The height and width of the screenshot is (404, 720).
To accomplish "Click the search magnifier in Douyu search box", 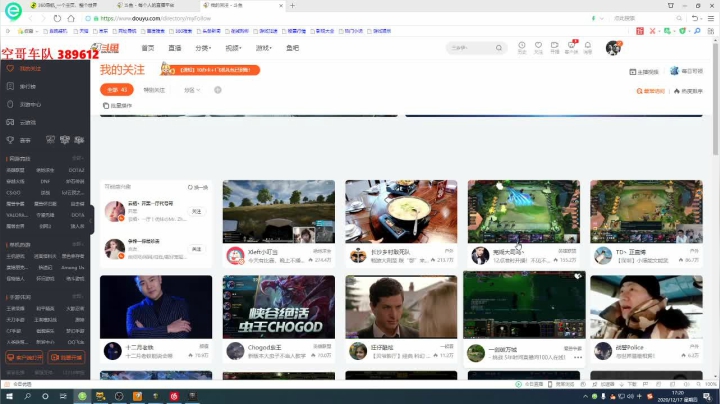I will click(x=499, y=48).
